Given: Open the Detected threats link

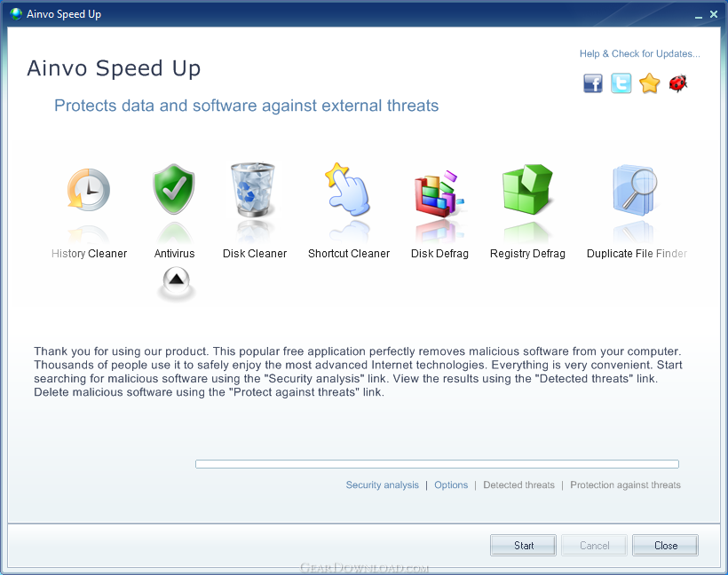Looking at the screenshot, I should (x=518, y=485).
